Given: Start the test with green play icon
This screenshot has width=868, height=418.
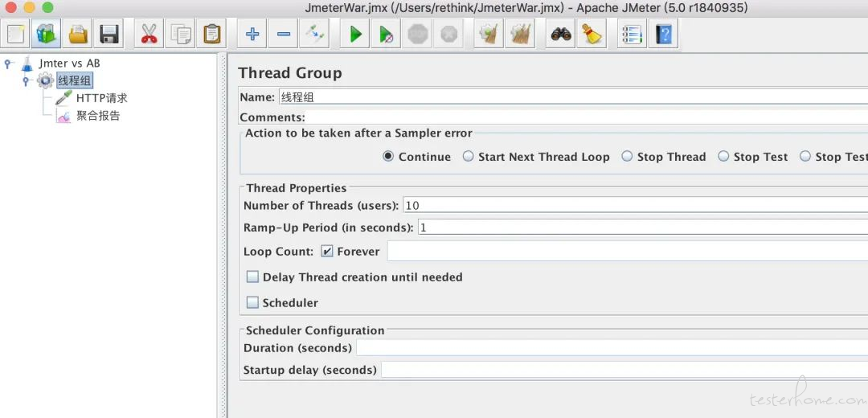Looking at the screenshot, I should coord(355,35).
